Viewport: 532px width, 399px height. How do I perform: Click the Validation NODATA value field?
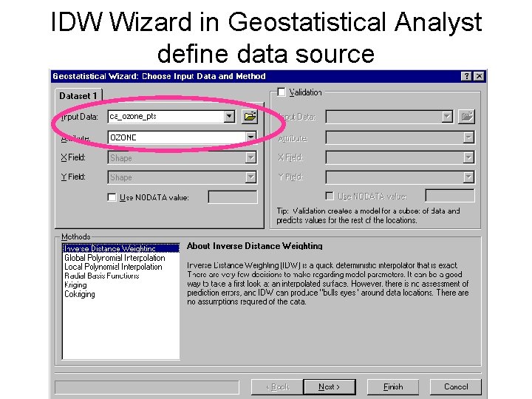click(450, 196)
